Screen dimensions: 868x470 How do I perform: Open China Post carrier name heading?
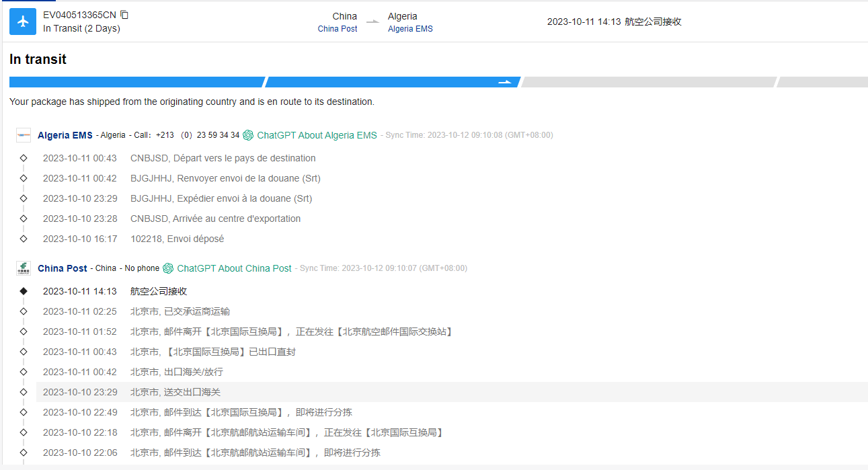63,268
